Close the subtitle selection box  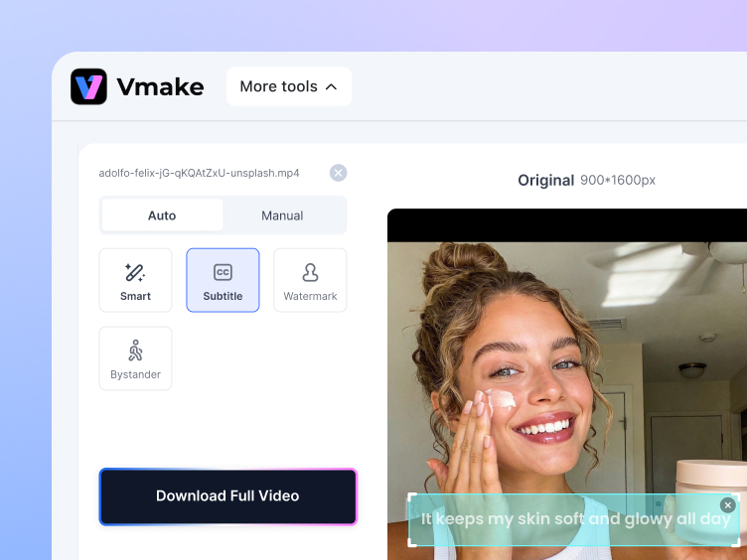point(727,505)
